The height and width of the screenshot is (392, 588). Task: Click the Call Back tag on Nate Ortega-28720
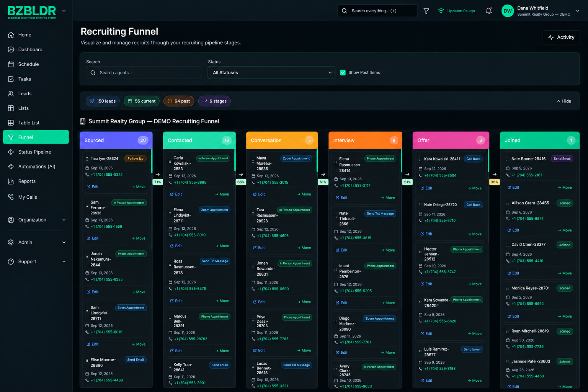click(473, 205)
